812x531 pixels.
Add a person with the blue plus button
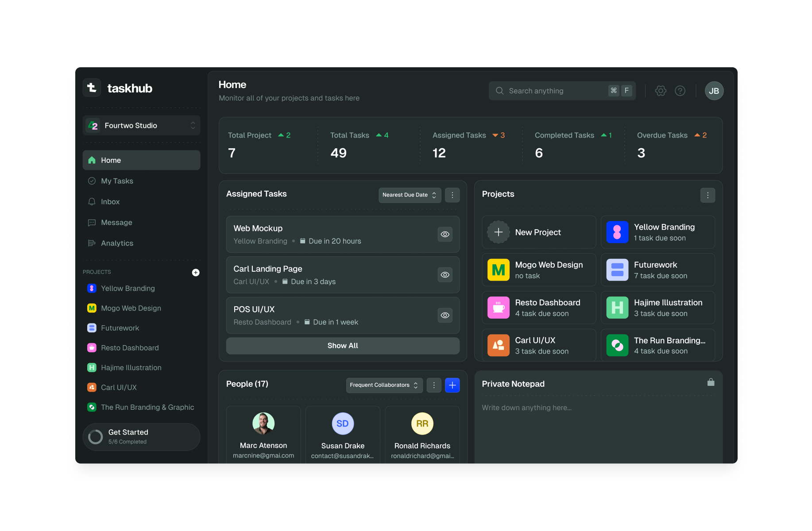coord(452,385)
